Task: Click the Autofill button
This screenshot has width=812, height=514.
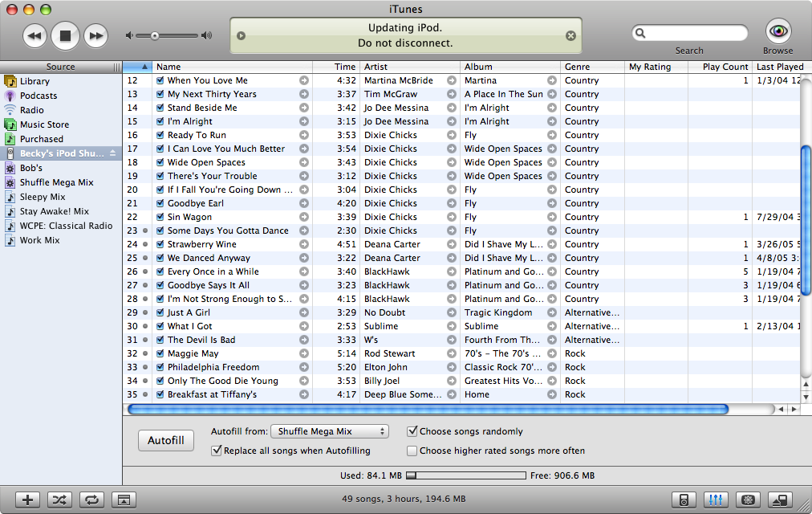Action: coord(166,440)
